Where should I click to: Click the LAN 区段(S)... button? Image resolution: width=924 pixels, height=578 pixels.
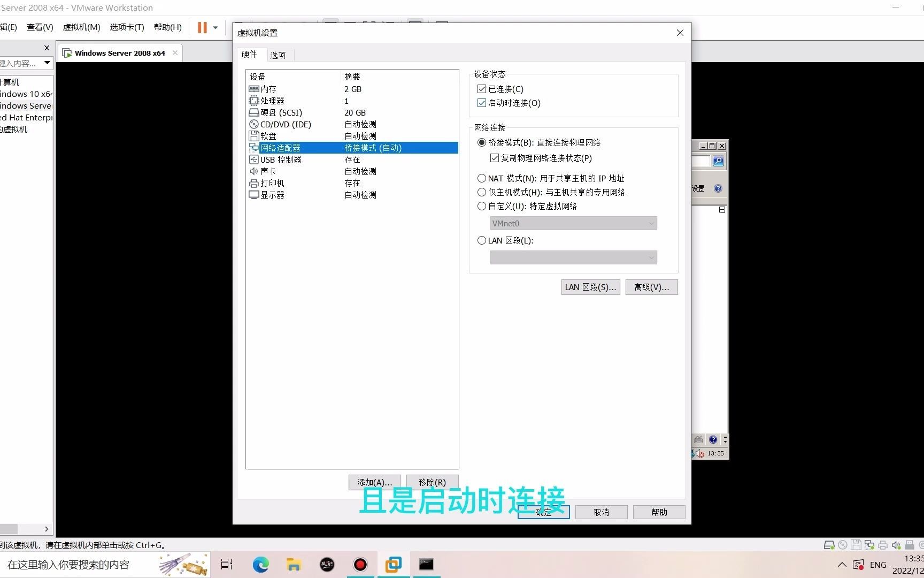click(x=590, y=287)
